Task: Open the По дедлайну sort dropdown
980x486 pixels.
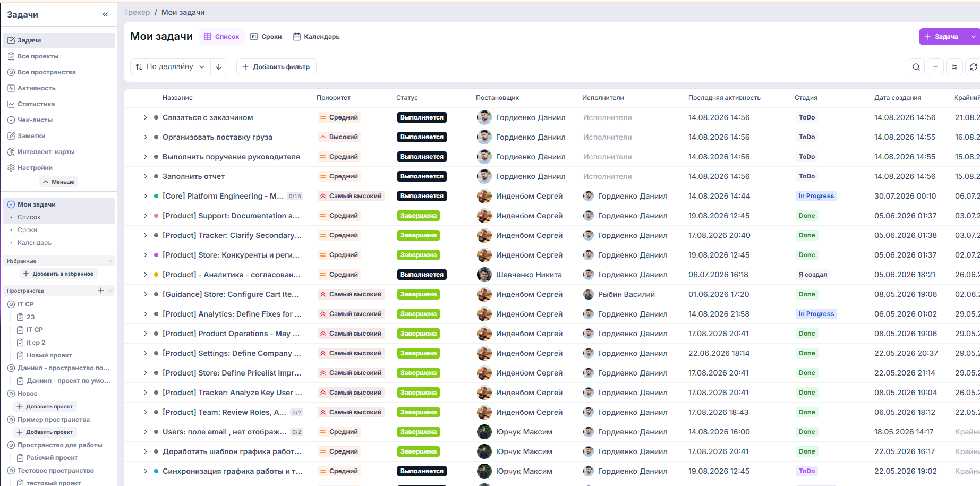Action: [170, 67]
